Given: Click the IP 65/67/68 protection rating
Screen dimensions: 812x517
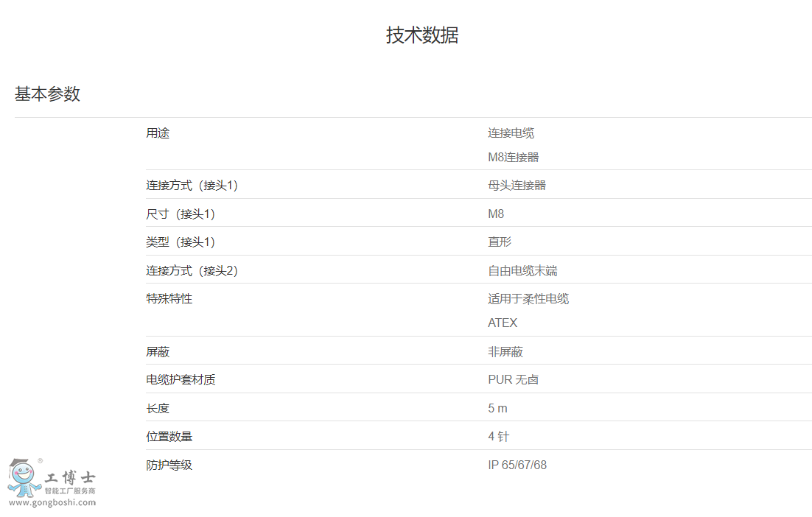Looking at the screenshot, I should pos(517,465).
